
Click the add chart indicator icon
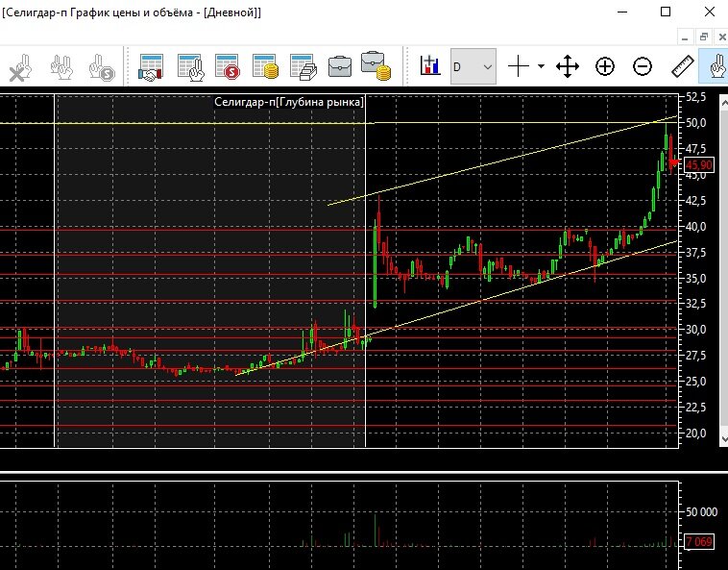pyautogui.click(x=430, y=66)
